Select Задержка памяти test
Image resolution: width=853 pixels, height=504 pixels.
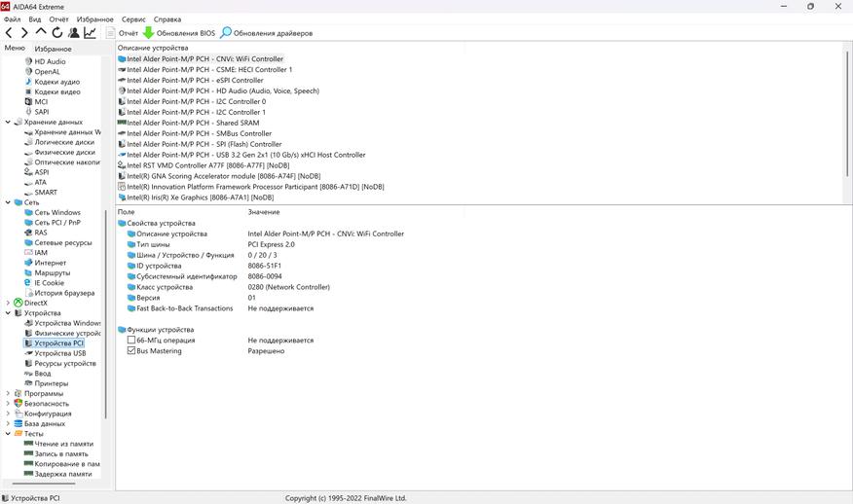coord(63,474)
